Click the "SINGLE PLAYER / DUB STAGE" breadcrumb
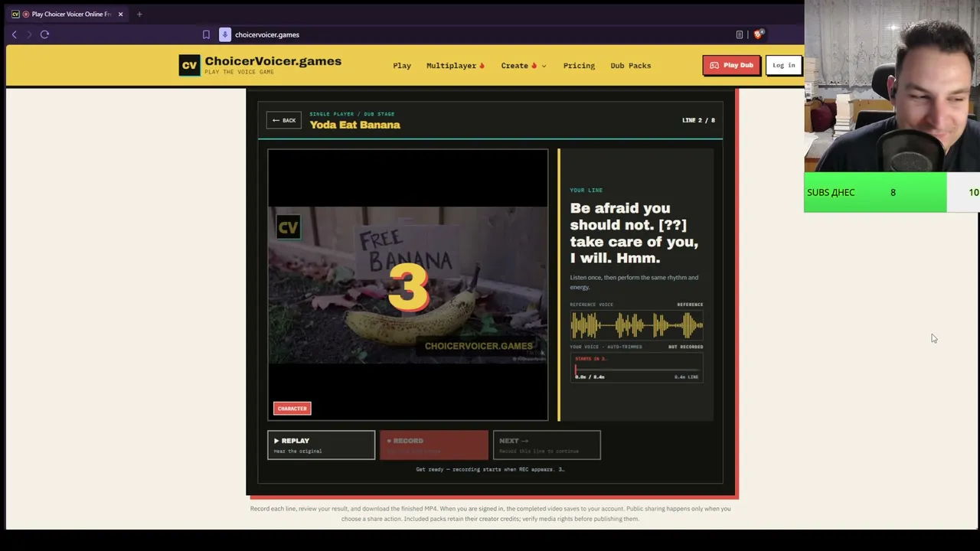Screen dimensions: 980x551 pos(352,114)
